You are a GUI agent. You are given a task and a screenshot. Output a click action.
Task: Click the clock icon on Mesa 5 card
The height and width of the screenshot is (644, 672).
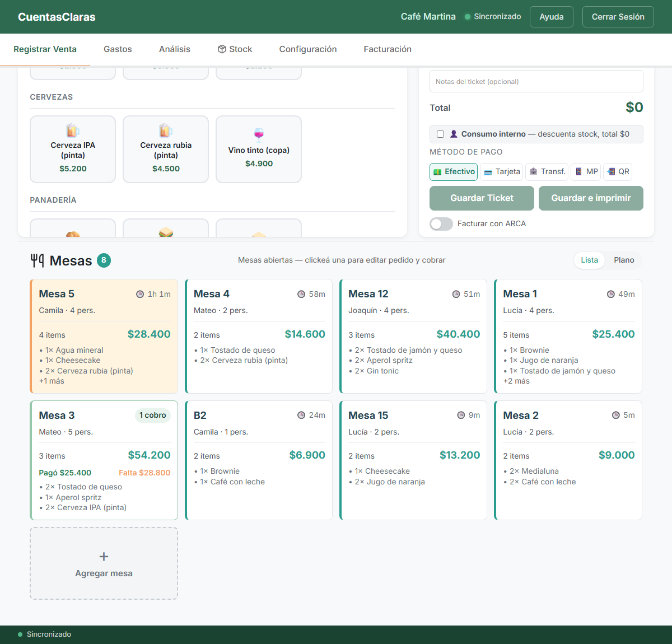pyautogui.click(x=140, y=294)
